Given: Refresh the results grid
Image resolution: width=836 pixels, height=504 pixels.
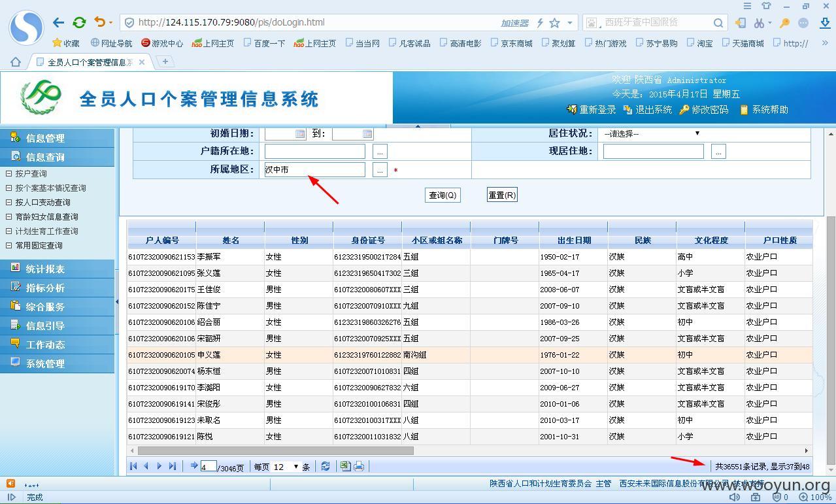Looking at the screenshot, I should 325,466.
